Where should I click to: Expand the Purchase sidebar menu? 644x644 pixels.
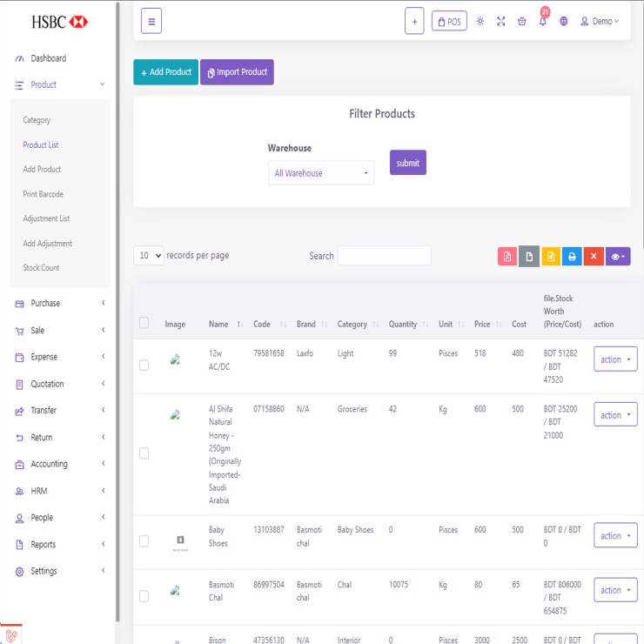click(x=59, y=303)
